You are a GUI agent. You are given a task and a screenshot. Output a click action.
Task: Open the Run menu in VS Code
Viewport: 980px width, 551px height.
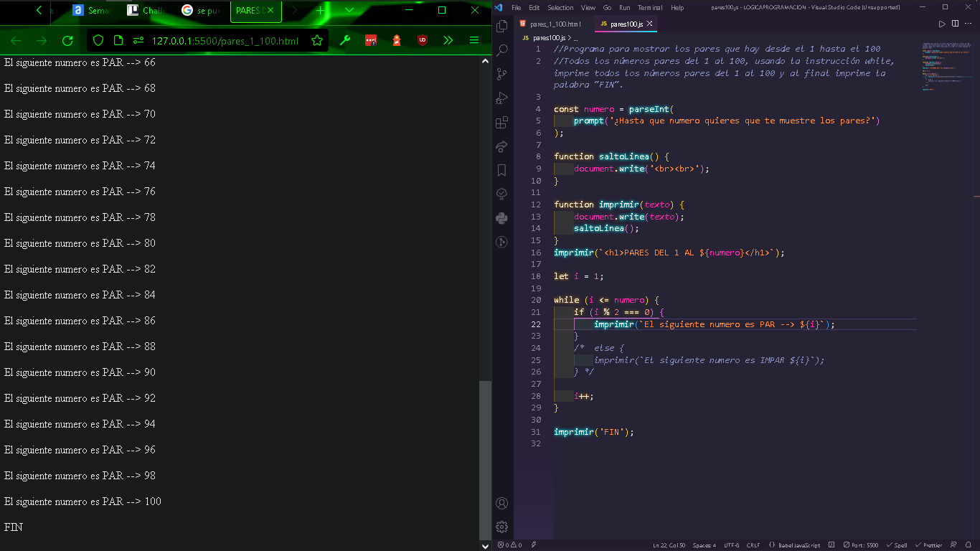[625, 8]
